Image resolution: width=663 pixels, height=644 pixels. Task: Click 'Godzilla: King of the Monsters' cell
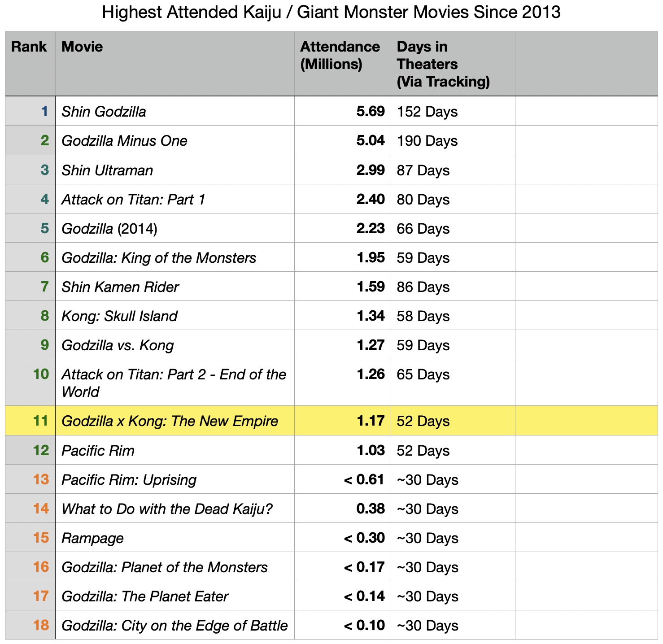(x=175, y=257)
